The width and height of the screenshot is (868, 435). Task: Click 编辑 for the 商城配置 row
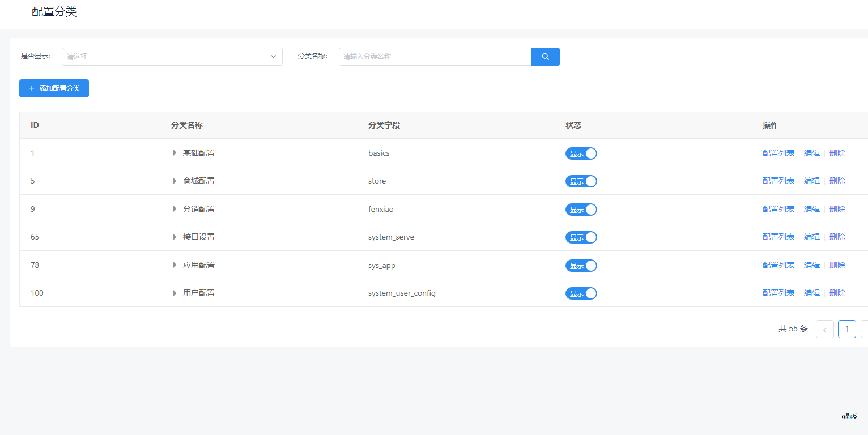tap(811, 181)
